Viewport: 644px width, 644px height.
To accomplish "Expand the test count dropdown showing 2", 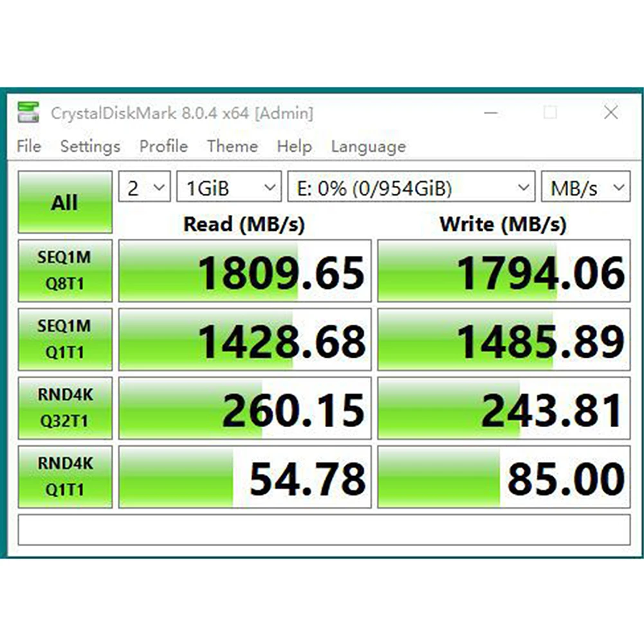I will pos(145,187).
